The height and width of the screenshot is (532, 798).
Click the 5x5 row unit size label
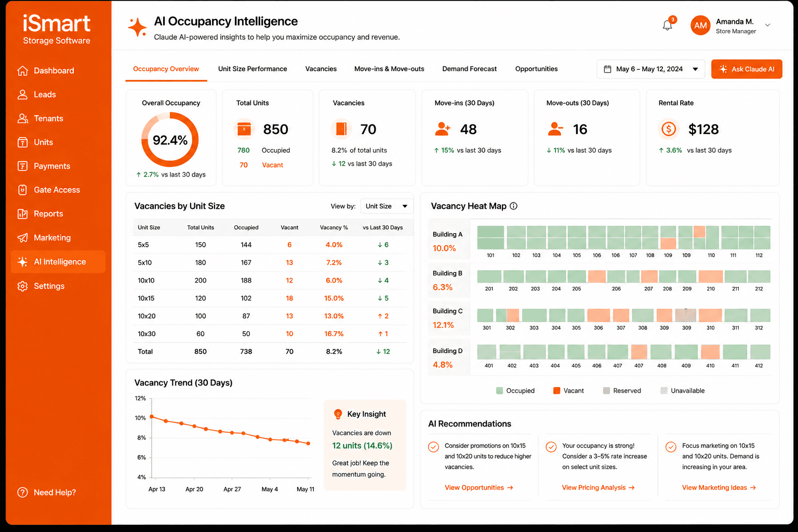143,245
